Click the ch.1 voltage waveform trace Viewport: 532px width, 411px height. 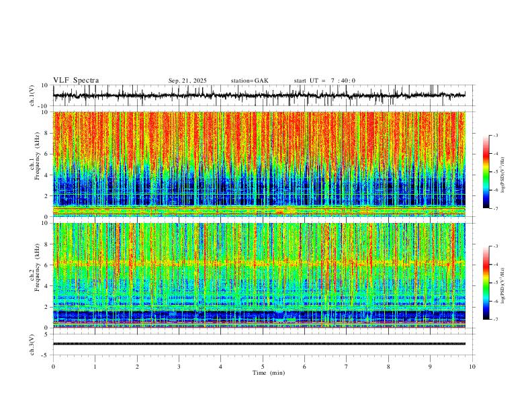[x=259, y=95]
